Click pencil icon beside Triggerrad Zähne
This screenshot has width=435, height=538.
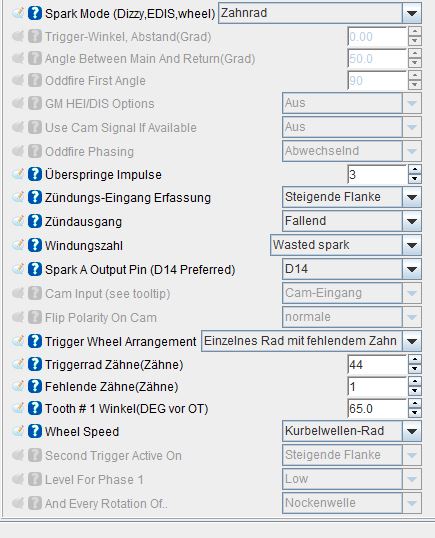pos(18,364)
